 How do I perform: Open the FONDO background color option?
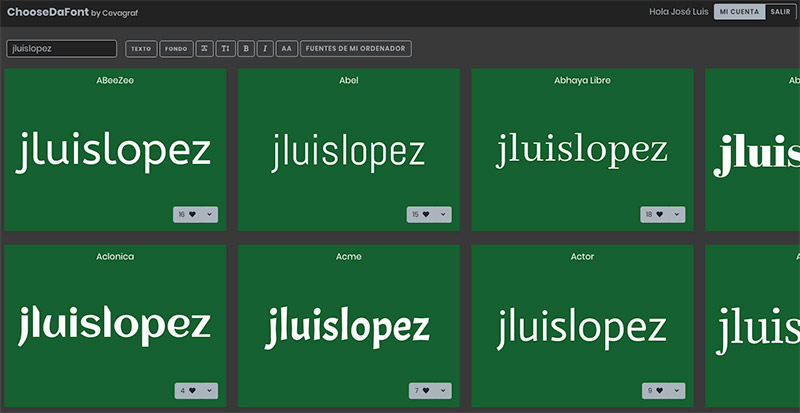coord(175,48)
